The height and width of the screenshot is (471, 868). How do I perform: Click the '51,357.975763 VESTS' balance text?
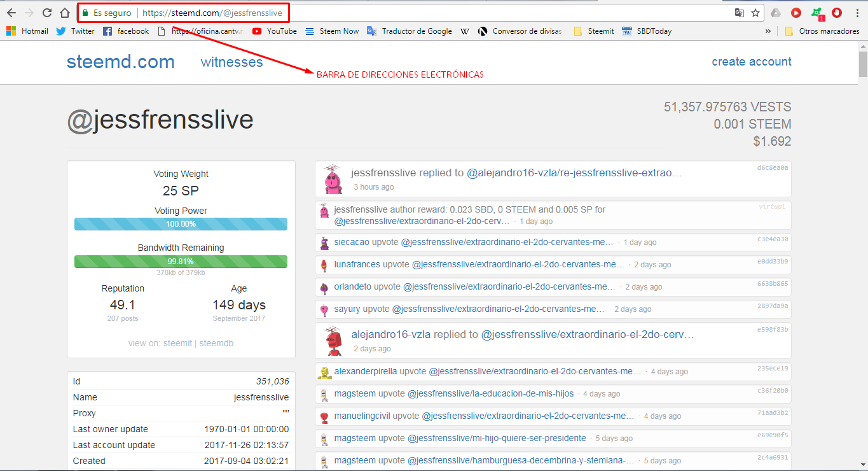[x=727, y=107]
